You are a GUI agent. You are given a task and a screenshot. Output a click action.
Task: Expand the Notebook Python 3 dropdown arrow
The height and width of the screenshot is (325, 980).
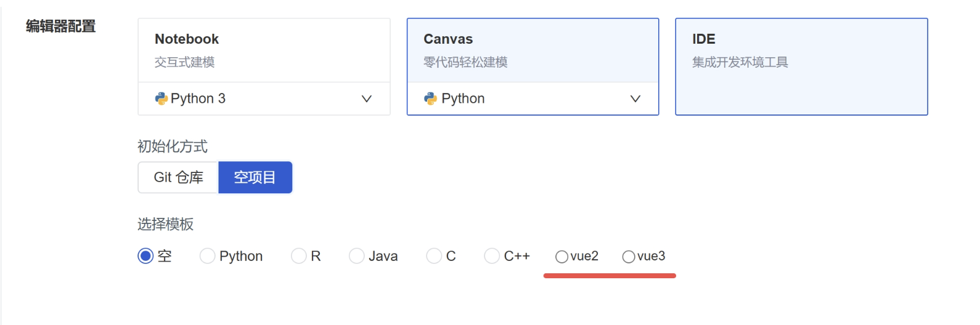(367, 98)
